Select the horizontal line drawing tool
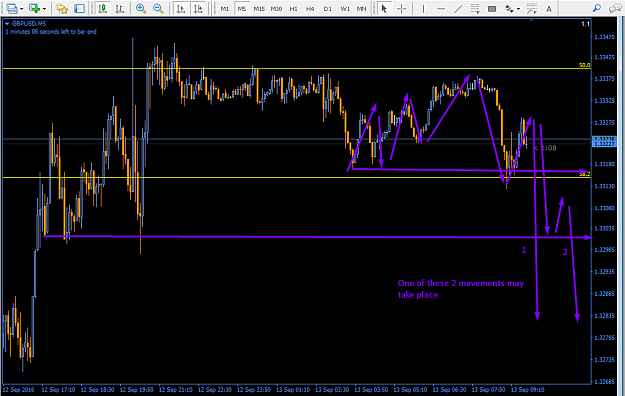625x396 pixels. click(x=440, y=8)
